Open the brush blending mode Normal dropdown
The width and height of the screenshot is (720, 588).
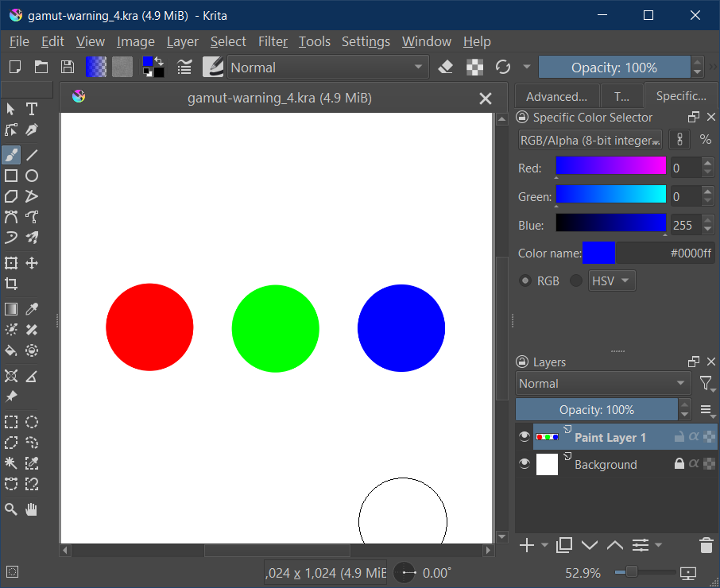[327, 68]
